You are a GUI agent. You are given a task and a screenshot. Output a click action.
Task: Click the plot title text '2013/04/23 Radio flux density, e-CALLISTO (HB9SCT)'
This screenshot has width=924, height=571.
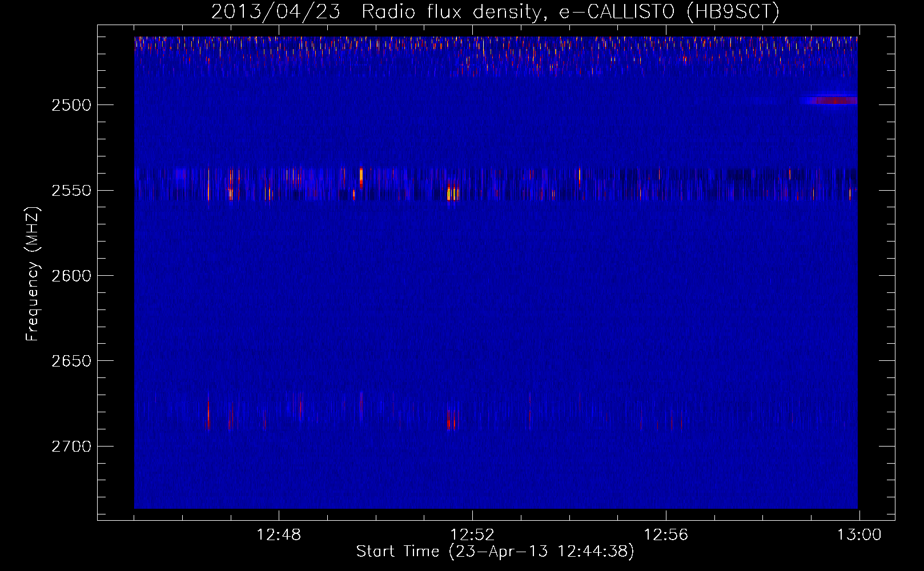pos(495,11)
